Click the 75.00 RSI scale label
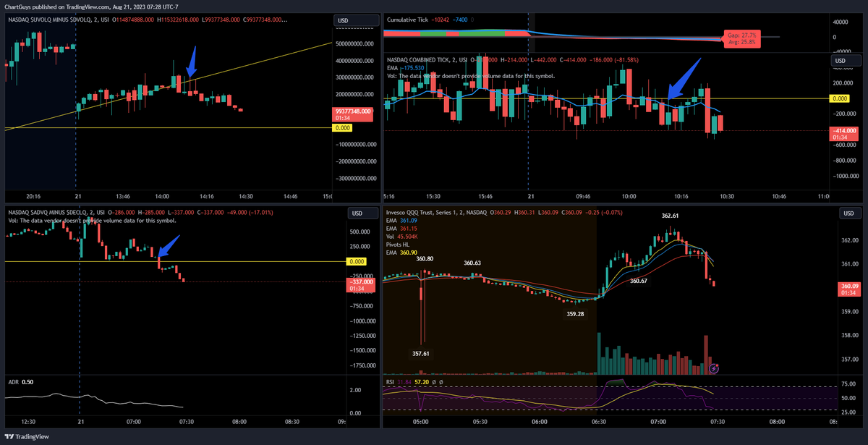 (849, 384)
